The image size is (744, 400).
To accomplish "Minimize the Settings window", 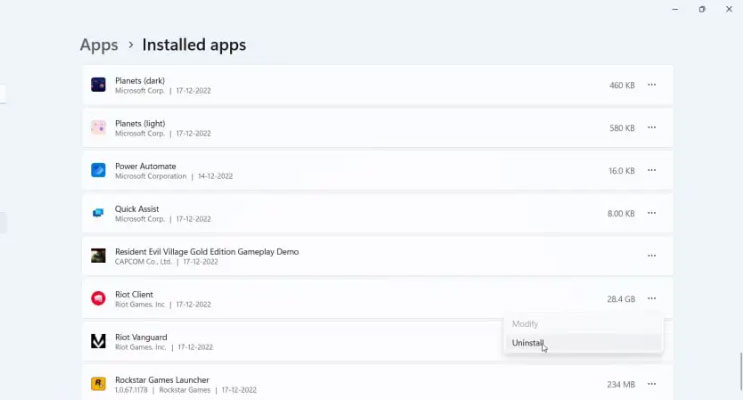I will 675,9.
